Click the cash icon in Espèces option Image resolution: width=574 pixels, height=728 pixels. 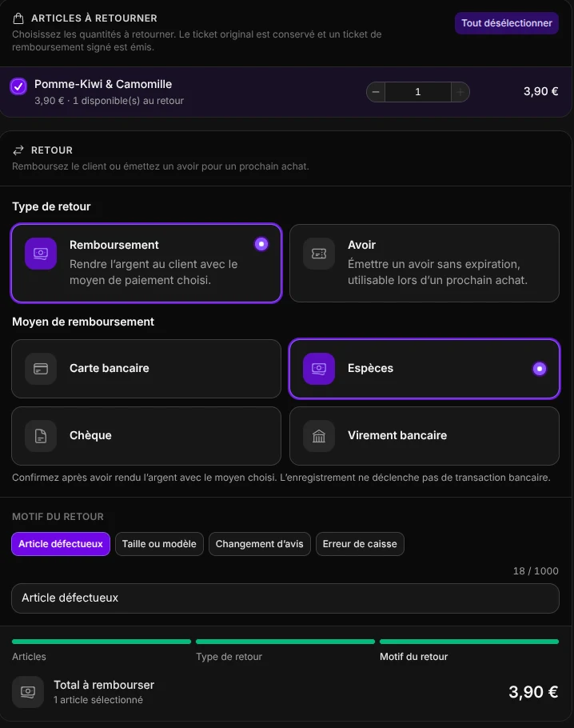click(x=319, y=369)
